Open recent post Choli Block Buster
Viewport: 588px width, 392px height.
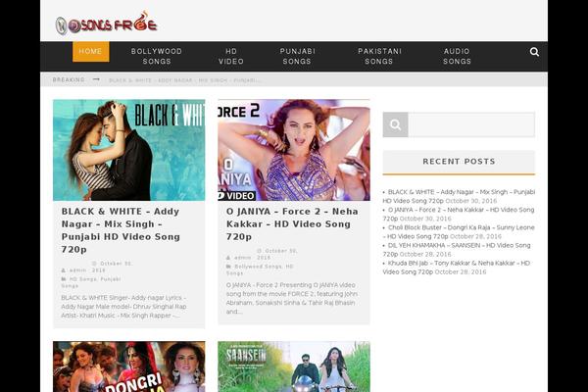click(459, 232)
